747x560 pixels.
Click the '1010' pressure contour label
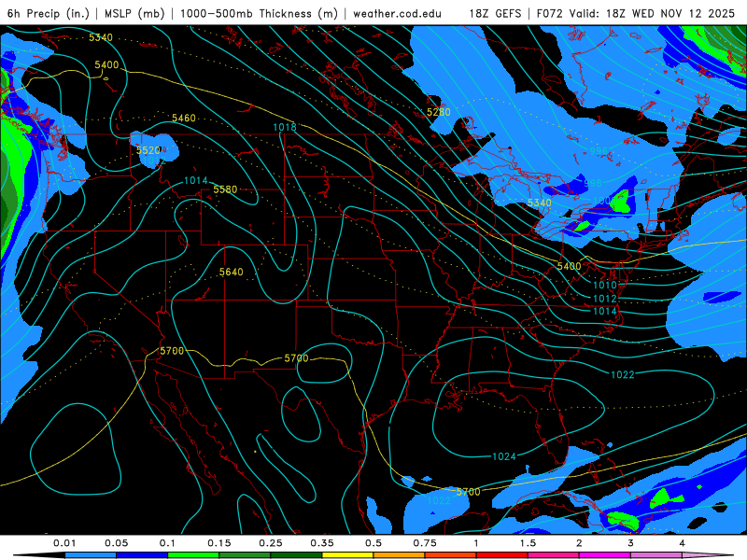coord(604,286)
